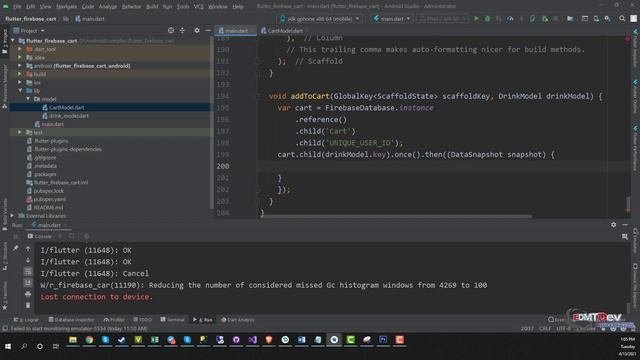
Task: Click the locate-file target icon in Project panel
Action: 171,31
